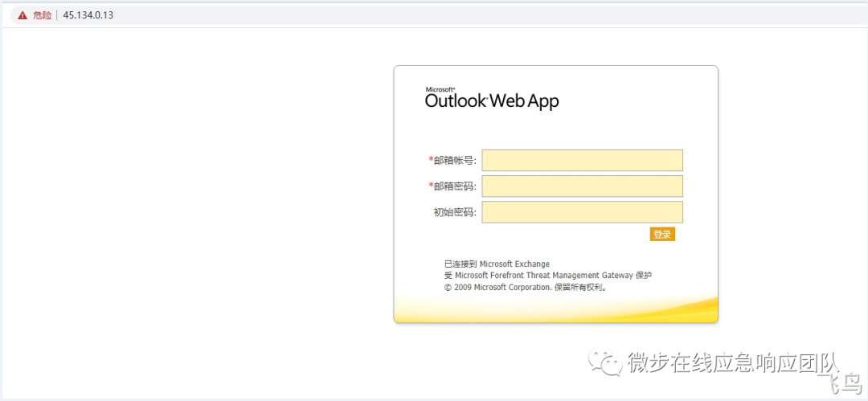Select the 45.134.0.13 address bar URL
The image size is (868, 401).
[x=88, y=15]
